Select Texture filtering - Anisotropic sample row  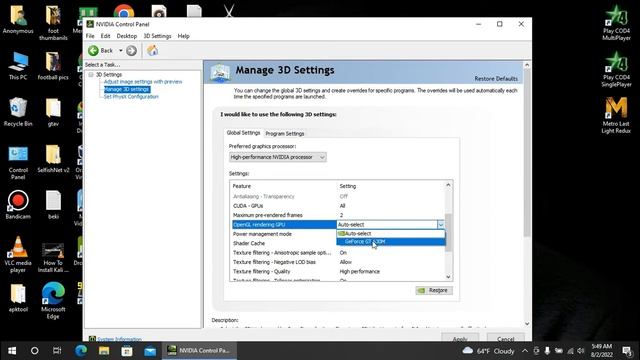(338, 253)
